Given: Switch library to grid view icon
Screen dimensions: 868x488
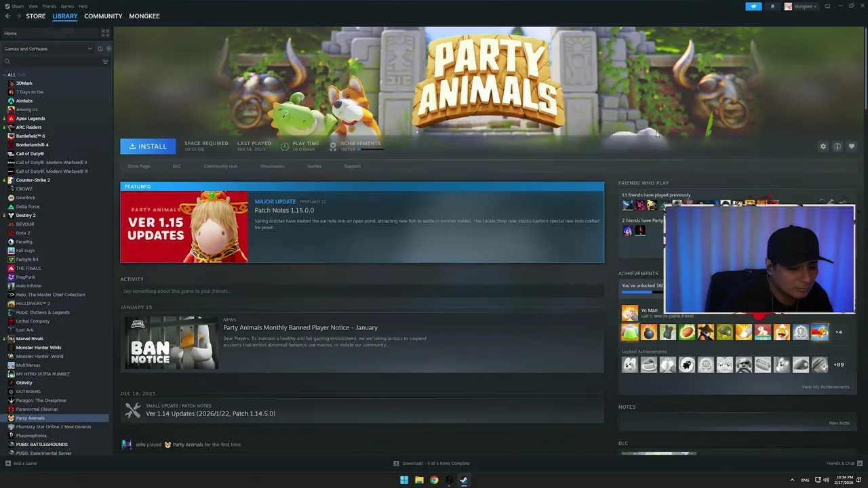Looking at the screenshot, I should (105, 33).
